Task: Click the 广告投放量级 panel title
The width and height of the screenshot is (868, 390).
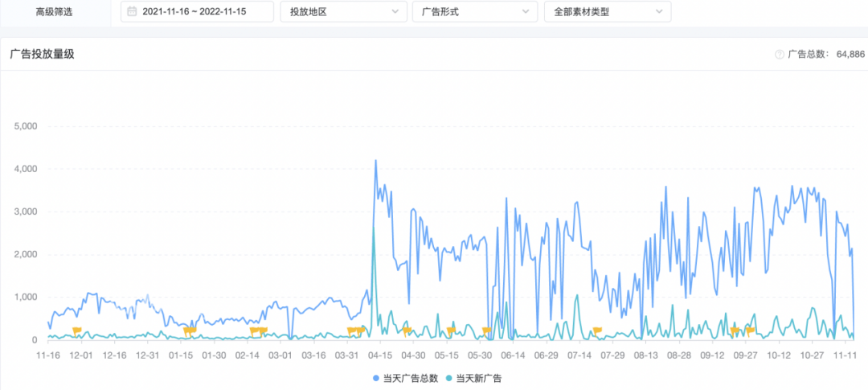Action: point(43,54)
